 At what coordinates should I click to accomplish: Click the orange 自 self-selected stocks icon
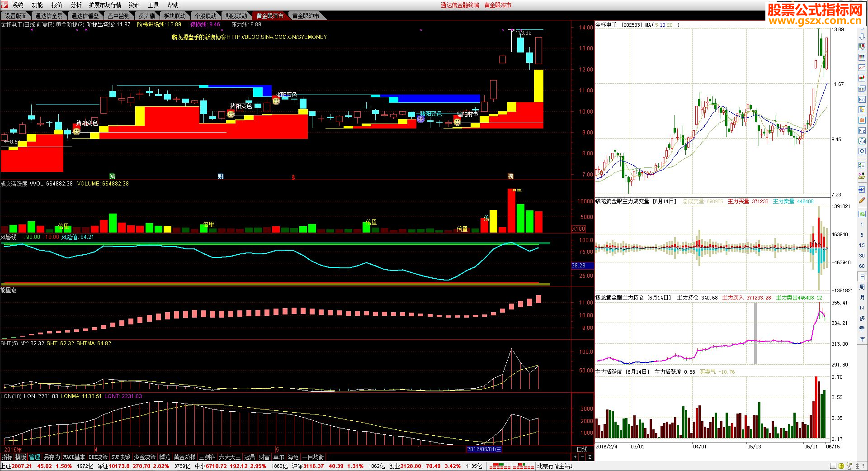[862, 120]
